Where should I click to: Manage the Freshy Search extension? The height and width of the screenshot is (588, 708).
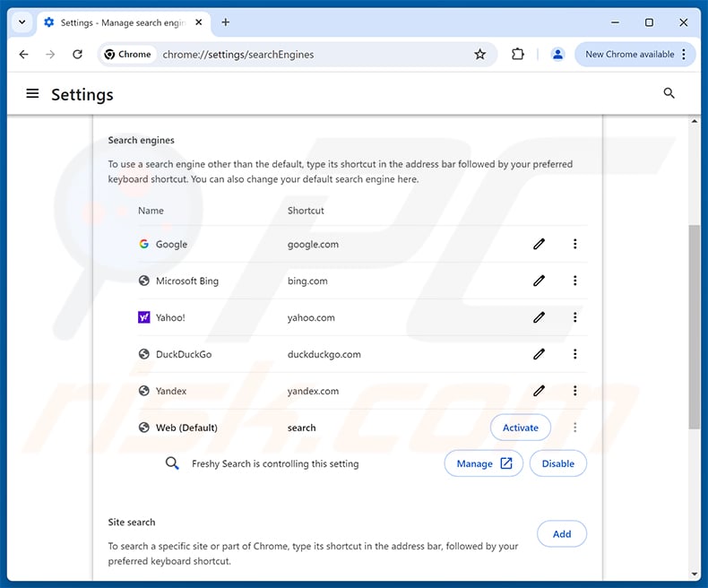[x=484, y=463]
